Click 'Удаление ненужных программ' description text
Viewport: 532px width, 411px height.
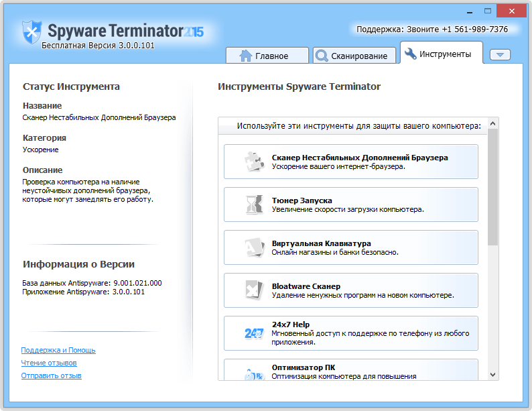point(362,295)
